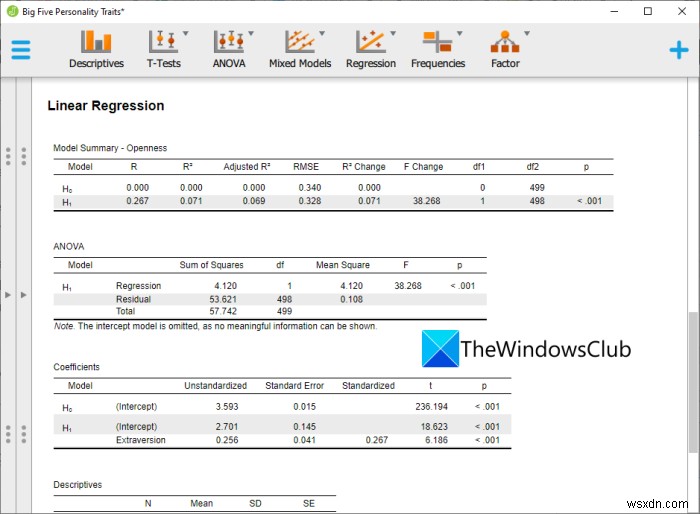Click the Total row label in ANOVA
This screenshot has width=700, height=514.
[x=125, y=311]
